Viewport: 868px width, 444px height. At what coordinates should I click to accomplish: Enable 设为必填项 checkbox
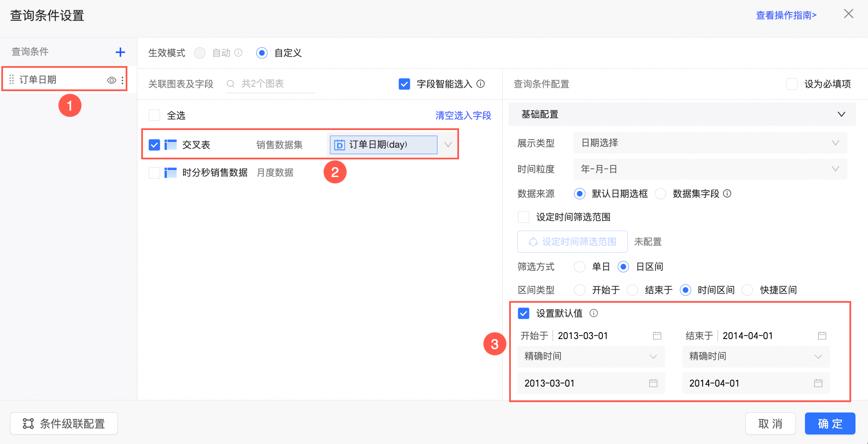click(x=792, y=84)
